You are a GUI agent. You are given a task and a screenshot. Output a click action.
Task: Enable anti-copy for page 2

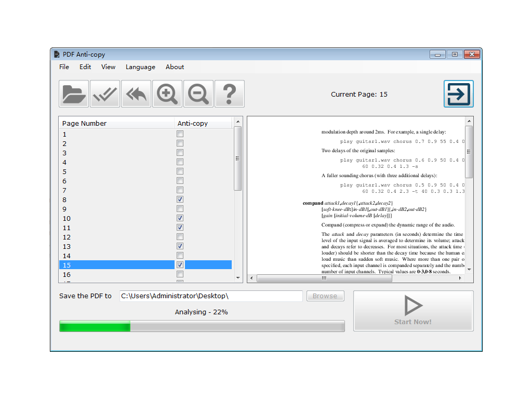pos(180,143)
